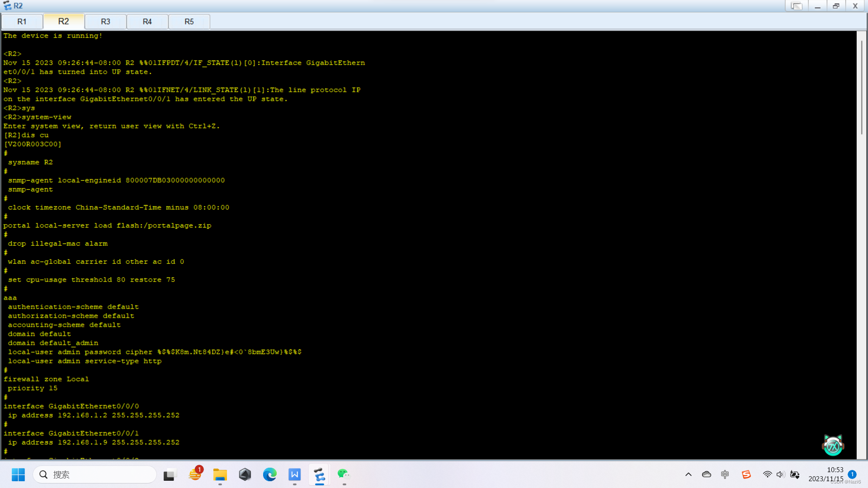
Task: Select the R5 tab
Action: click(x=189, y=22)
